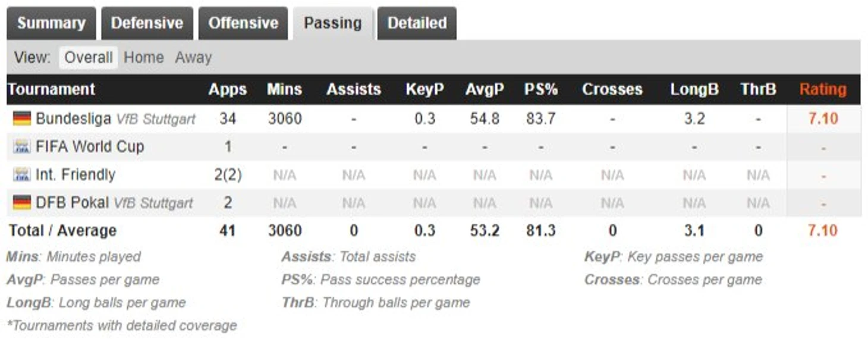Viewport: 868px width, 339px height.
Task: Click the Tournament column header
Action: coord(52,90)
